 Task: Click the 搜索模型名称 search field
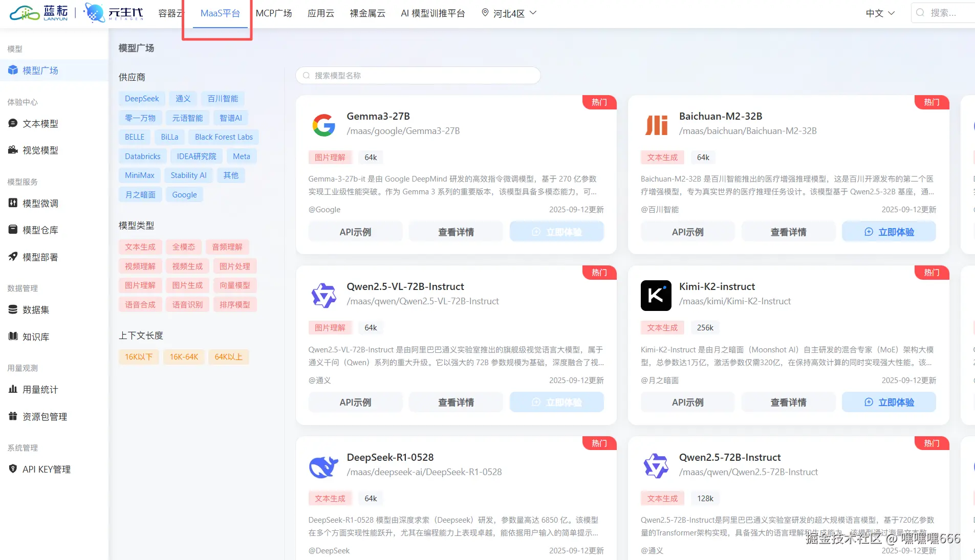click(x=418, y=76)
